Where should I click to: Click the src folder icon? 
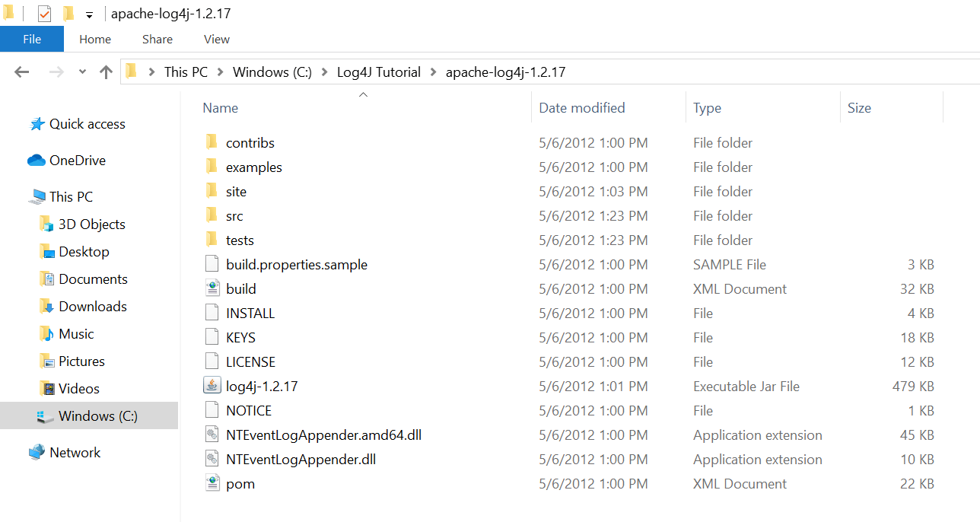pyautogui.click(x=212, y=216)
